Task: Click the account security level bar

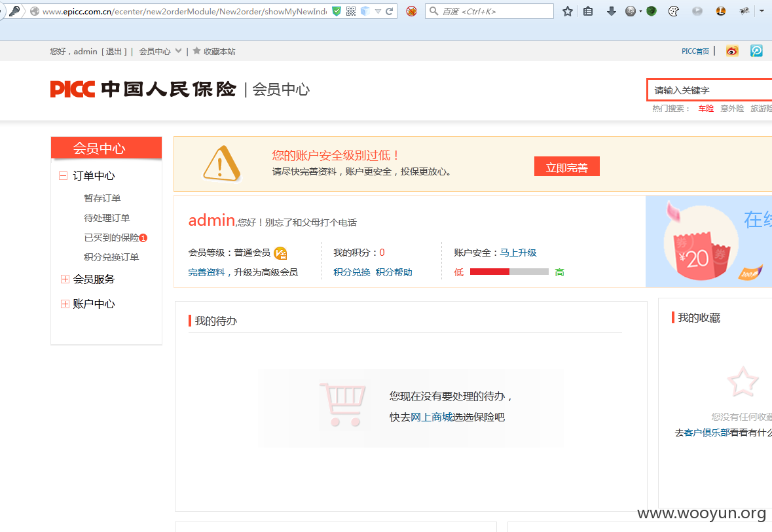Action: (x=509, y=272)
